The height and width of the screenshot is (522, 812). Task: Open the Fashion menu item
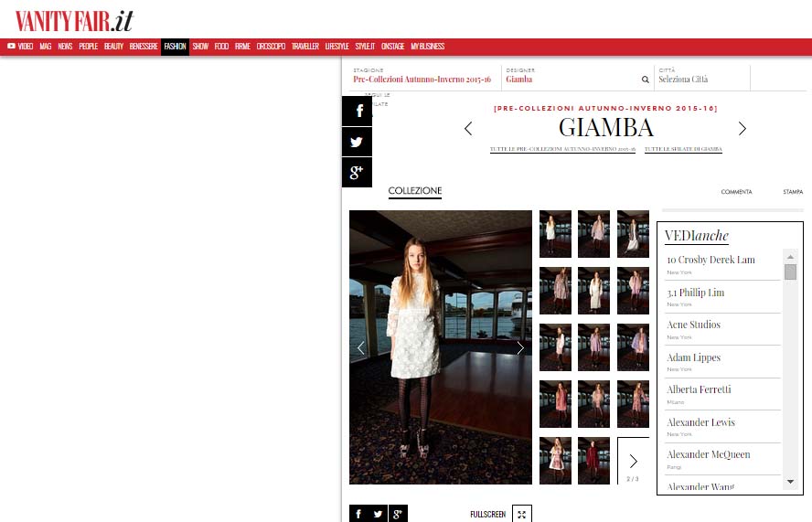pyautogui.click(x=175, y=47)
